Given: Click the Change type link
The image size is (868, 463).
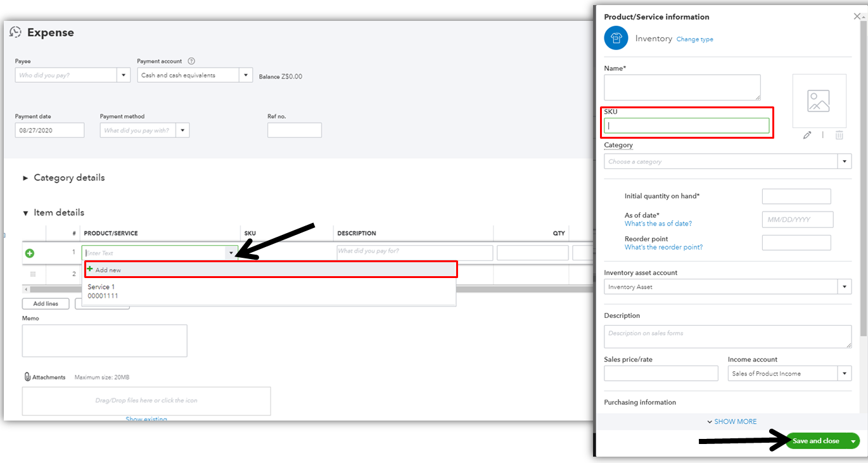Looking at the screenshot, I should point(695,39).
